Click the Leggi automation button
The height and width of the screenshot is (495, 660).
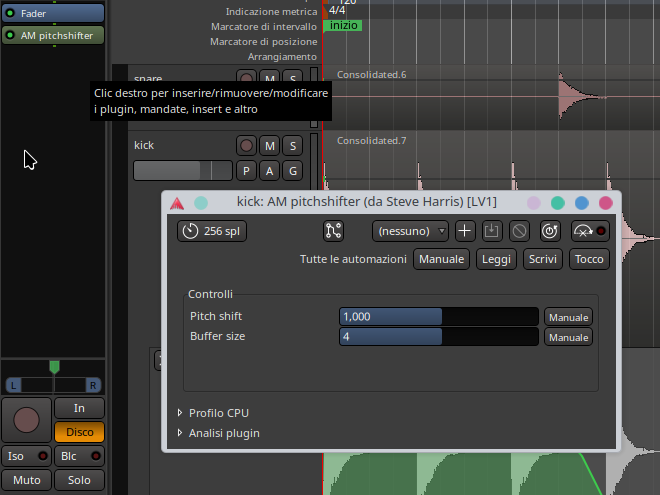click(x=495, y=259)
